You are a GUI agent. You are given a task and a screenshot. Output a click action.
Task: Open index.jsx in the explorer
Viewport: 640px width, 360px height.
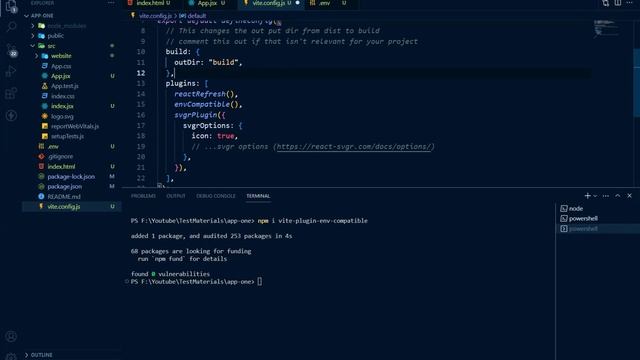(x=62, y=106)
